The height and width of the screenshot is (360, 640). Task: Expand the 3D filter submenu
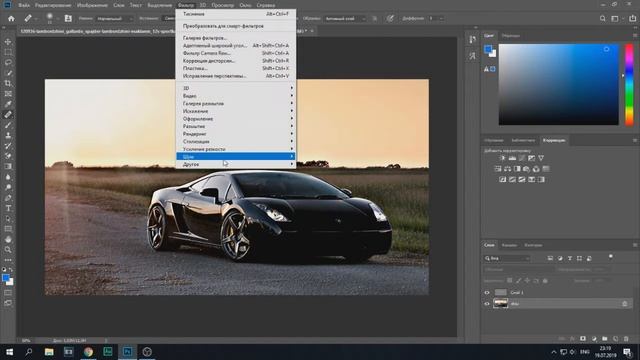[236, 88]
